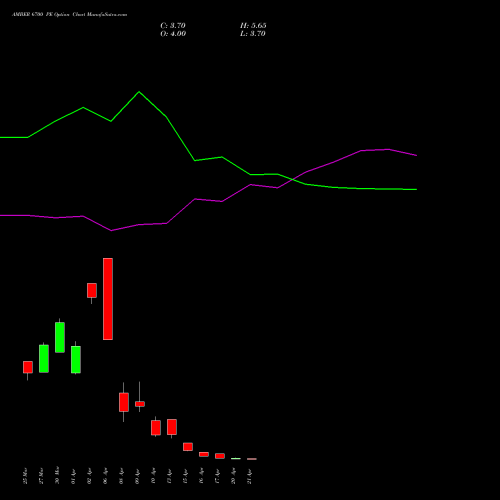Click the small red candlestick for 02 Apr
The width and height of the screenshot is (500, 500).
tap(92, 290)
